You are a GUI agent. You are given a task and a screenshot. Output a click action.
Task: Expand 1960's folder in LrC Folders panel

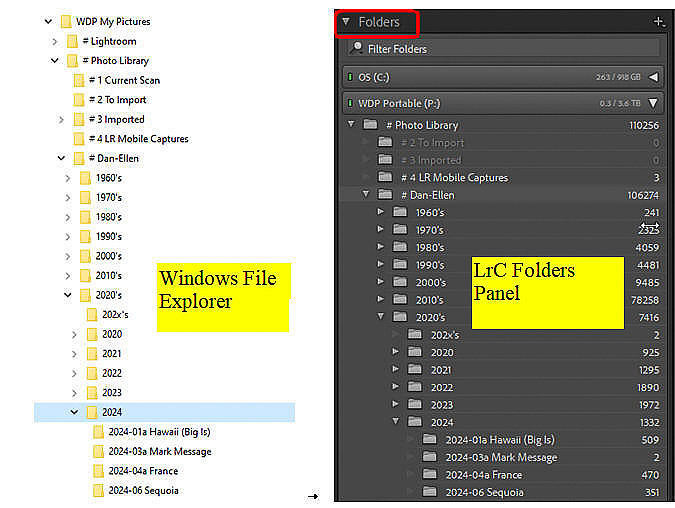[x=380, y=211]
